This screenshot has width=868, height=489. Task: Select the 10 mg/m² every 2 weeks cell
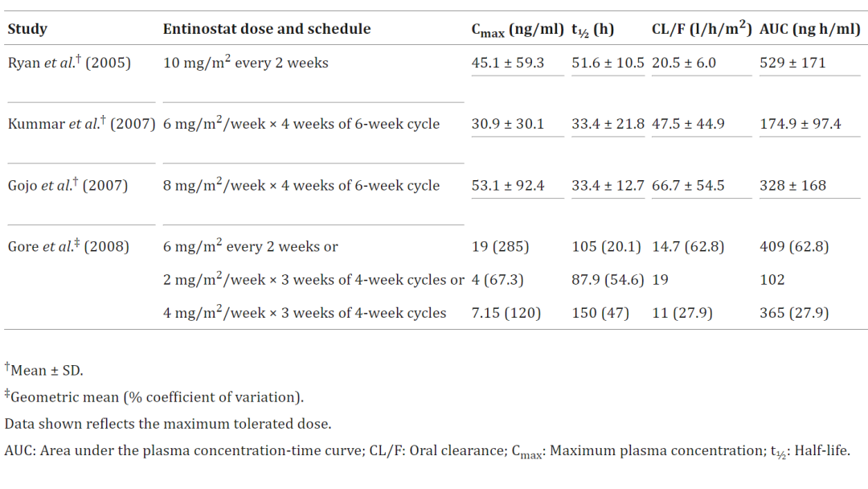245,63
